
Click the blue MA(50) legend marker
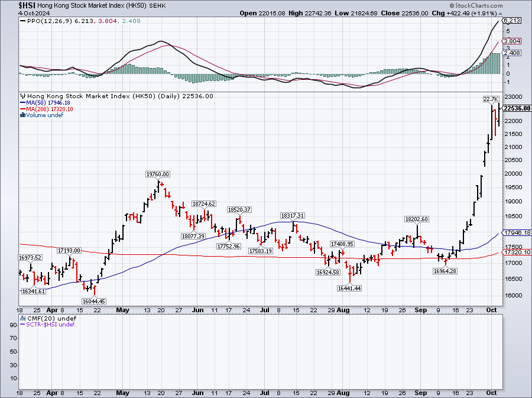point(22,102)
